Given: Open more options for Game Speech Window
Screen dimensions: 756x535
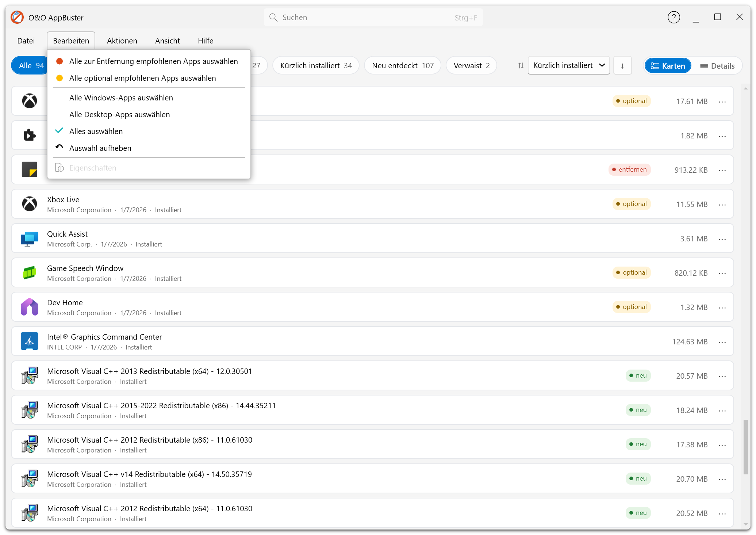Looking at the screenshot, I should tap(722, 273).
